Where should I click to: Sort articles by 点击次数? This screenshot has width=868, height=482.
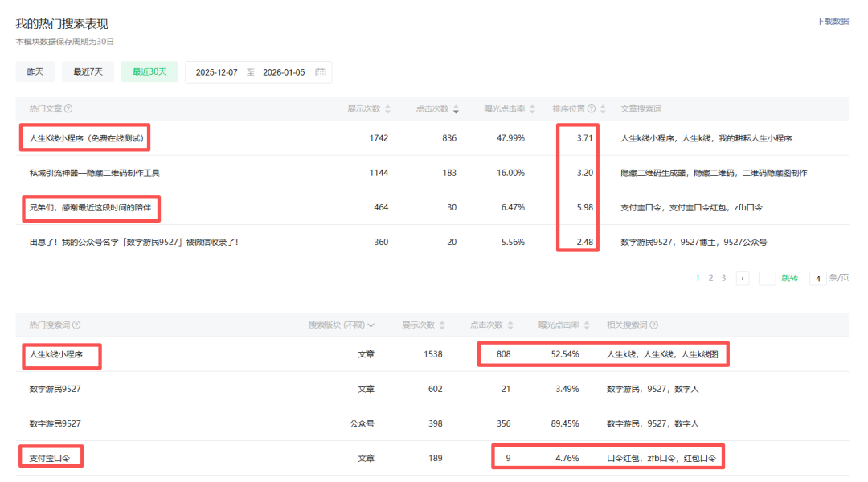456,109
